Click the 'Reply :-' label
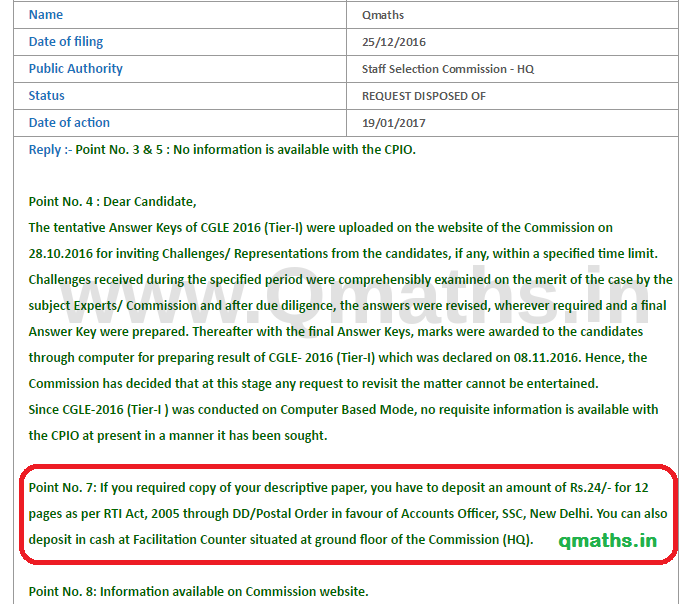Screen dimensions: 691x604 pyautogui.click(x=50, y=150)
